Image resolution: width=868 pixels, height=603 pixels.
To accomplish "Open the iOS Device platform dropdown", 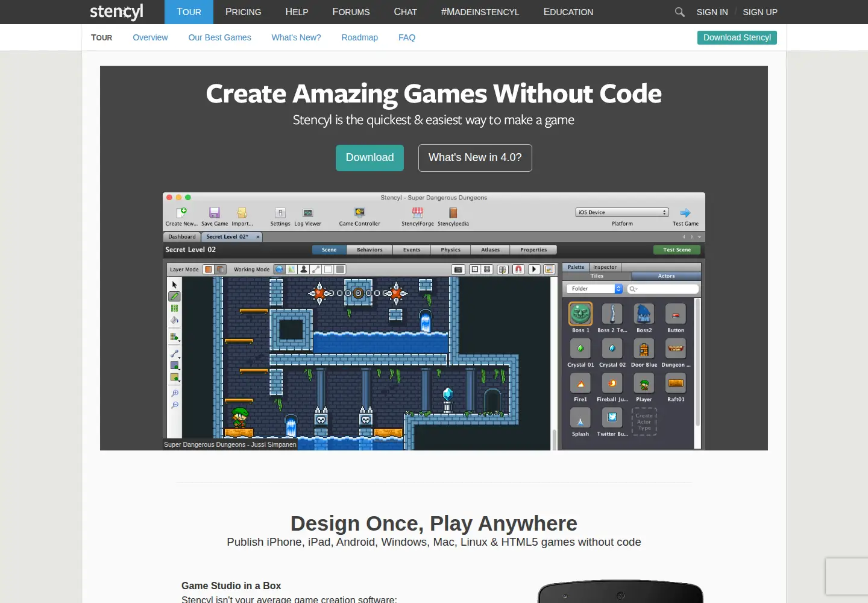I will 622,212.
